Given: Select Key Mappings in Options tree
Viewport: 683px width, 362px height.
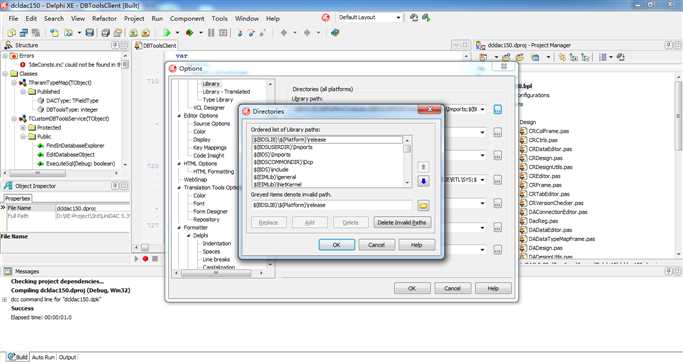Looking at the screenshot, I should 210,148.
